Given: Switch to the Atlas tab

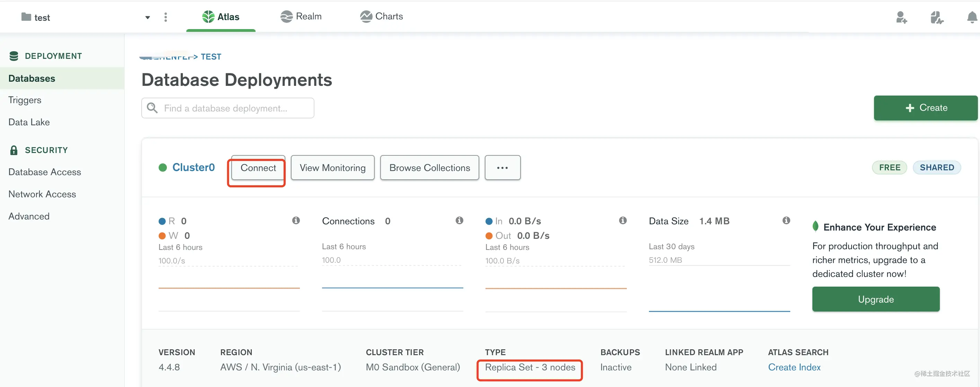Looking at the screenshot, I should [221, 17].
